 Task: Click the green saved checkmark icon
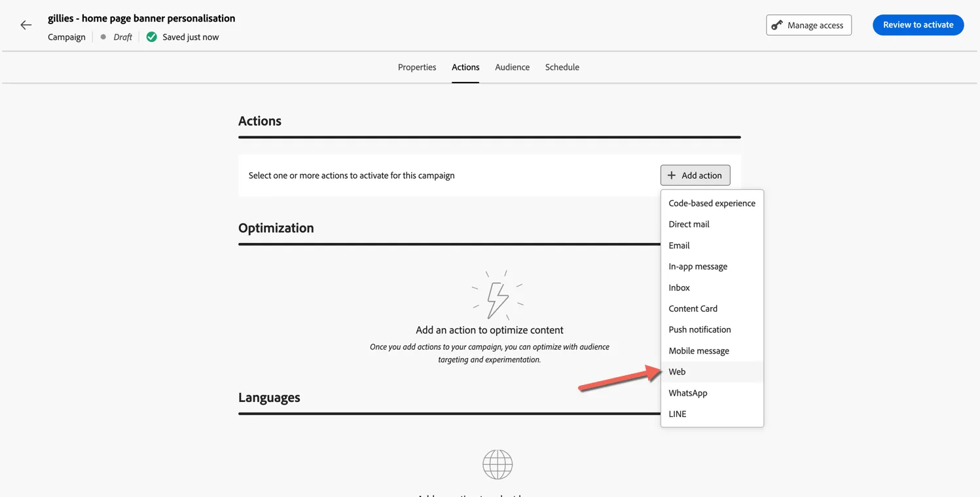click(151, 37)
